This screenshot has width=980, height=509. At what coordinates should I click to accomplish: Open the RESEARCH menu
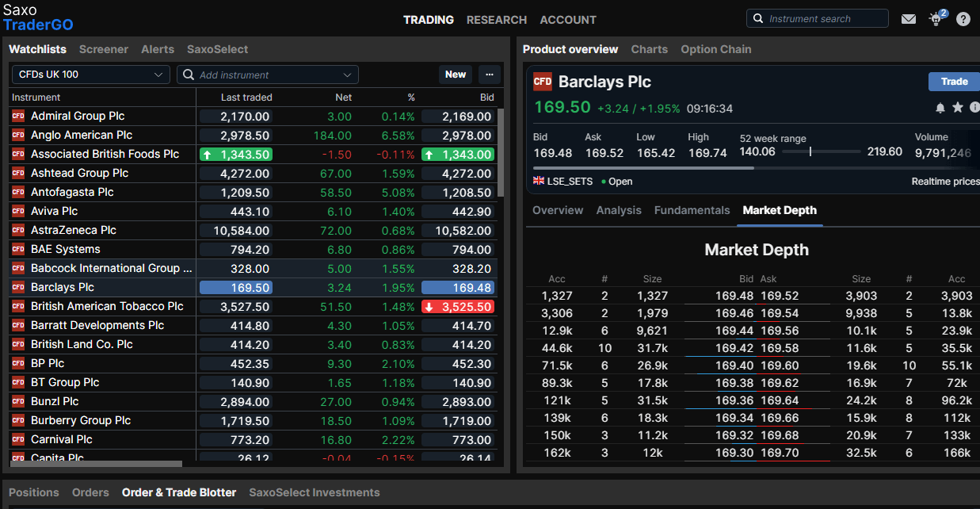pyautogui.click(x=497, y=20)
